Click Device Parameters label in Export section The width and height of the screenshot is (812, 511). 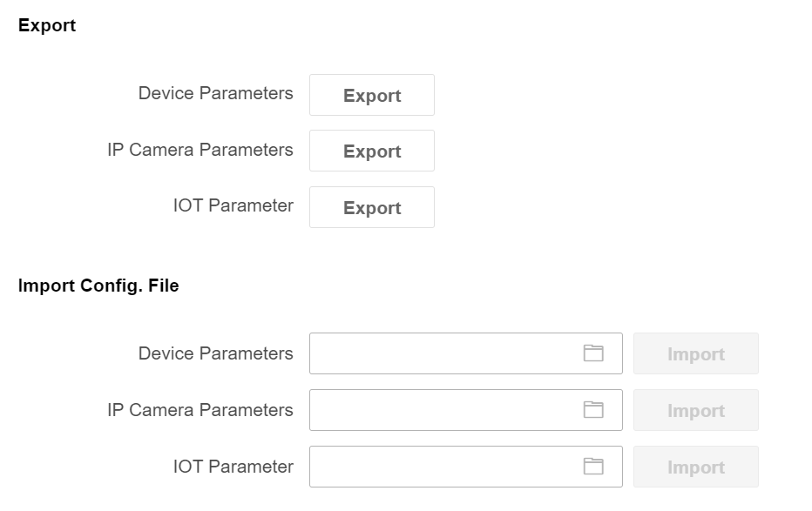215,93
